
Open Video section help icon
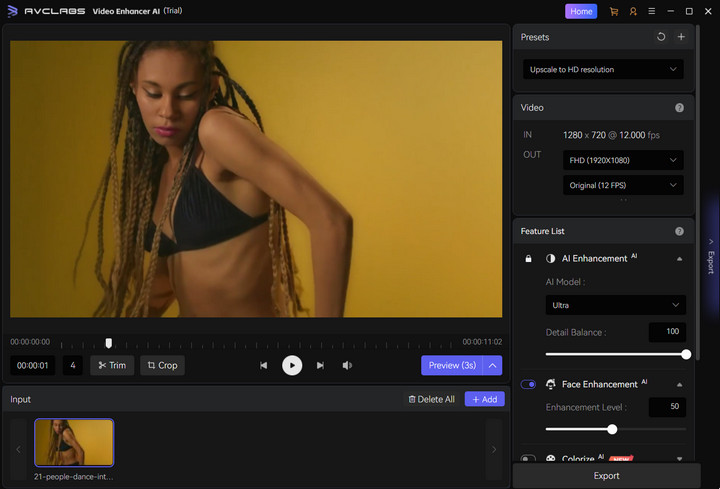click(680, 107)
